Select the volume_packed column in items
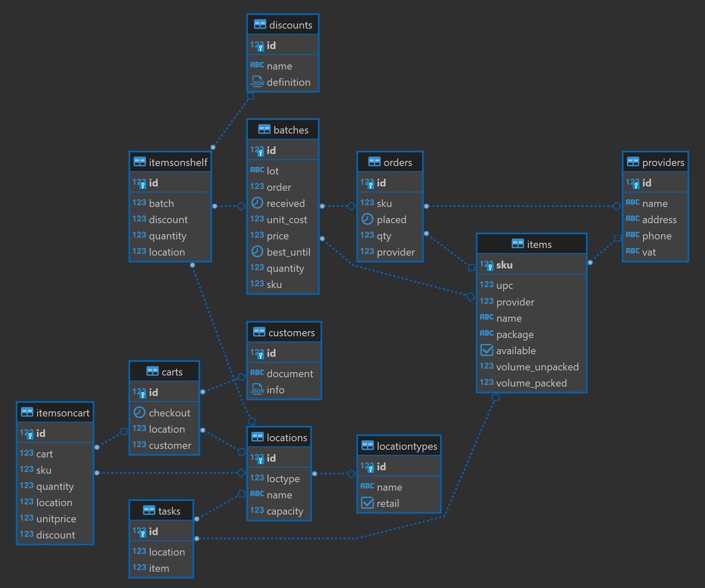The width and height of the screenshot is (705, 588). pos(532,383)
